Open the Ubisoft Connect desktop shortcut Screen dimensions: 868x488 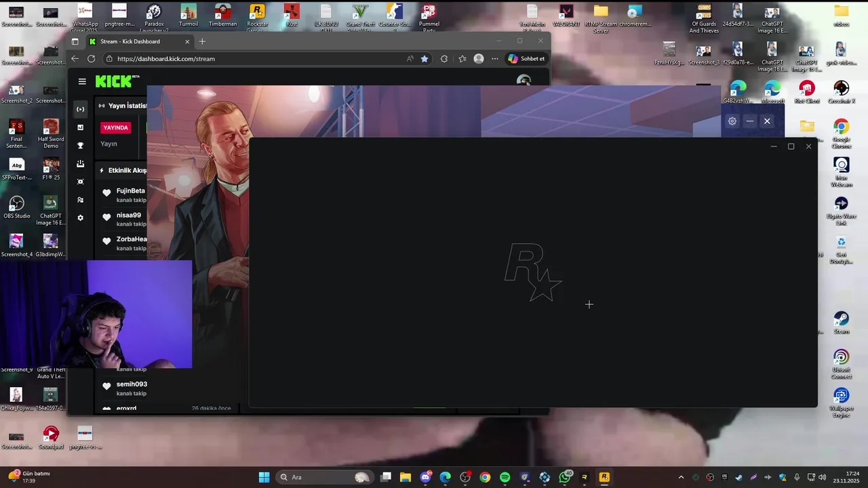841,365
